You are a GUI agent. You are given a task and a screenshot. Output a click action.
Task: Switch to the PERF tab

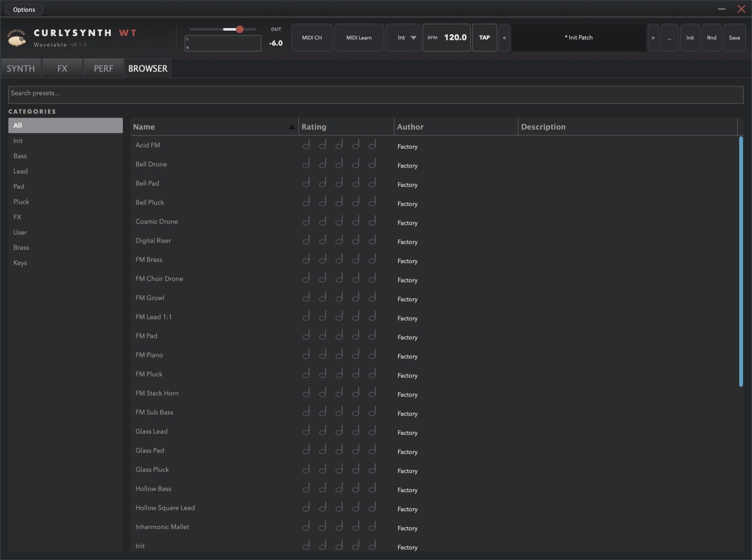(103, 68)
